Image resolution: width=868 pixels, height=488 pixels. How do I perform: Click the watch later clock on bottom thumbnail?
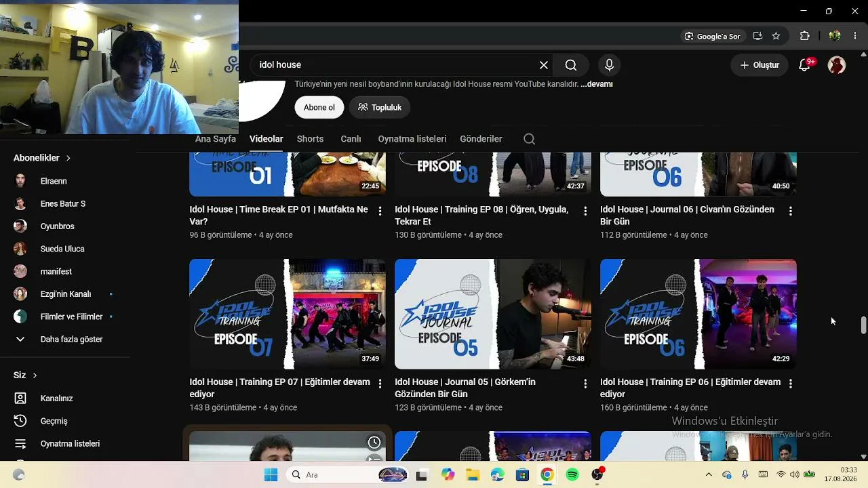coord(374,443)
